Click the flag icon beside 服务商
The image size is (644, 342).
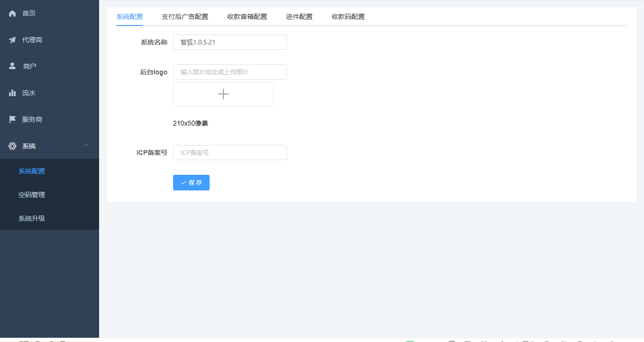point(12,119)
